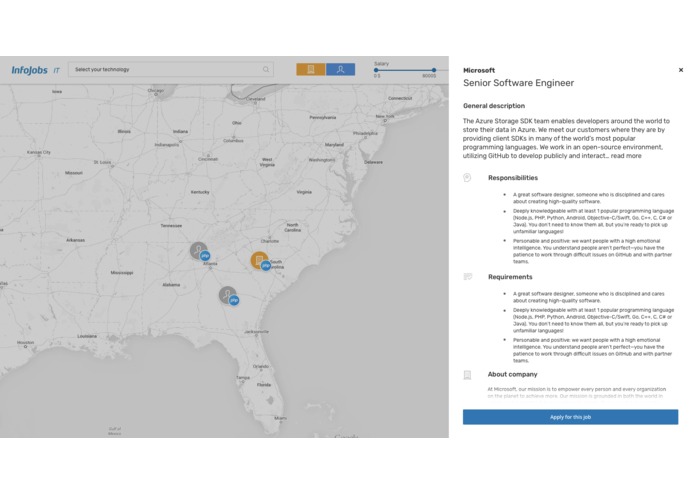The height and width of the screenshot is (494, 695).
Task: Click the Mississippi label on the map
Action: coord(122,272)
